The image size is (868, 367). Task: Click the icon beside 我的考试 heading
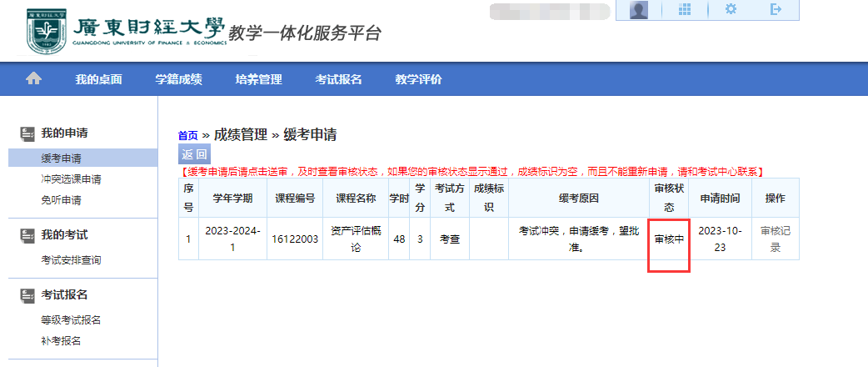coord(27,235)
